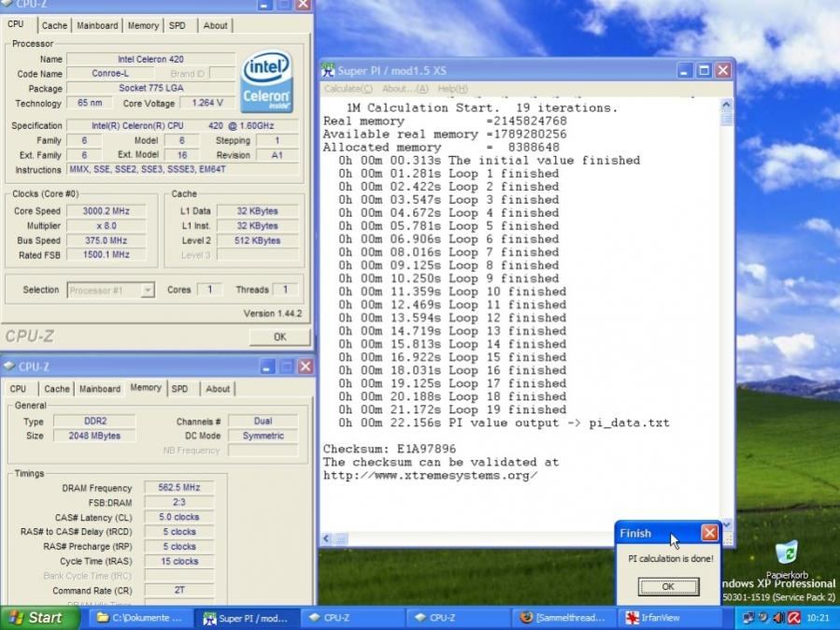Screen dimensions: 840x630
Task: Click the taskbar clock showing 10:21
Action: point(818,618)
